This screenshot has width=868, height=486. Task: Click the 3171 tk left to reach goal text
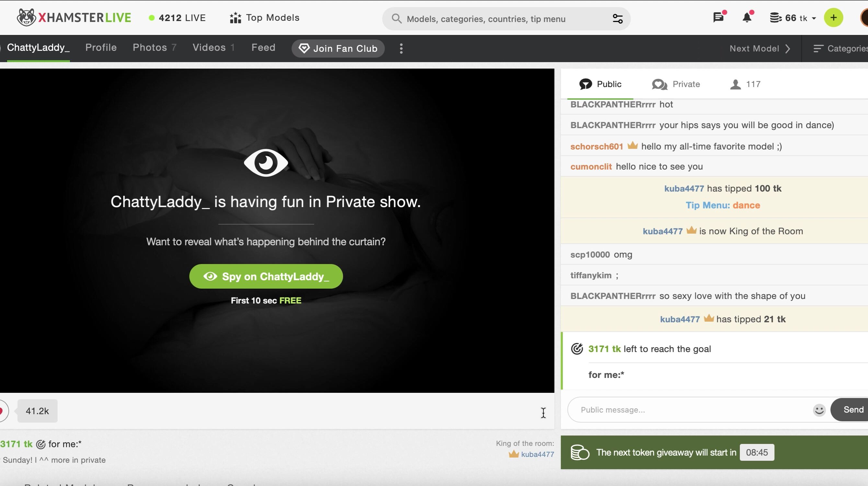pyautogui.click(x=649, y=349)
